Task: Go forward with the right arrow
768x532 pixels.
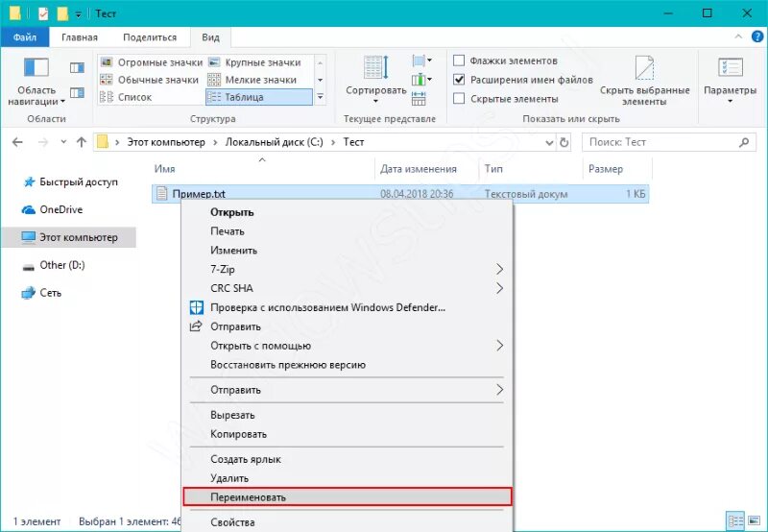Action: (x=43, y=142)
